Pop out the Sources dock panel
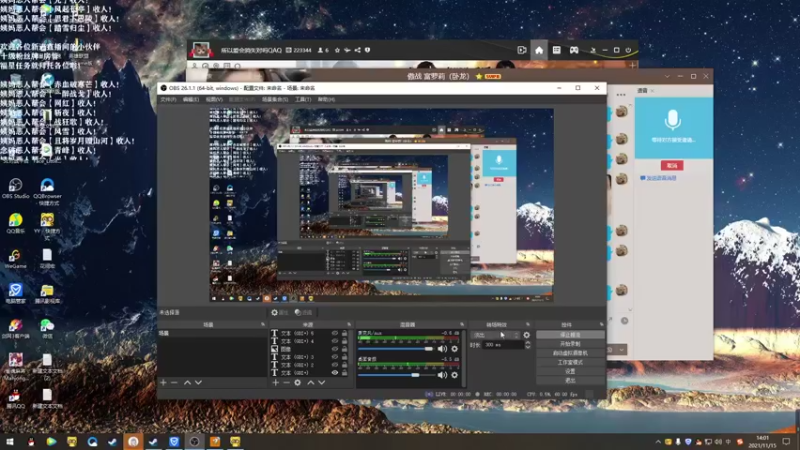 [349, 324]
